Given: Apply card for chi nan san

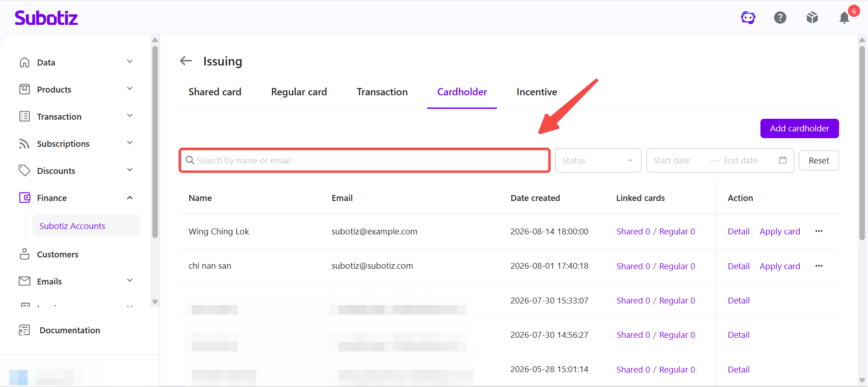Looking at the screenshot, I should click(780, 266).
